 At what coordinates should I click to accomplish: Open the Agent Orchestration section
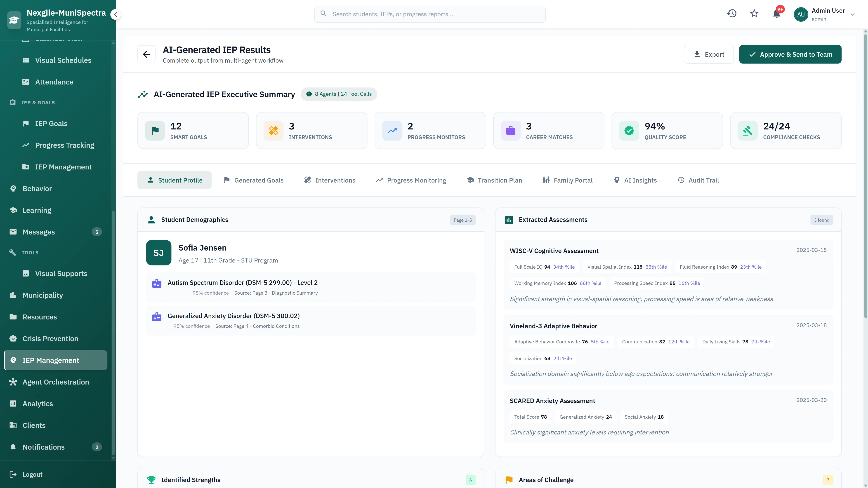coord(56,382)
